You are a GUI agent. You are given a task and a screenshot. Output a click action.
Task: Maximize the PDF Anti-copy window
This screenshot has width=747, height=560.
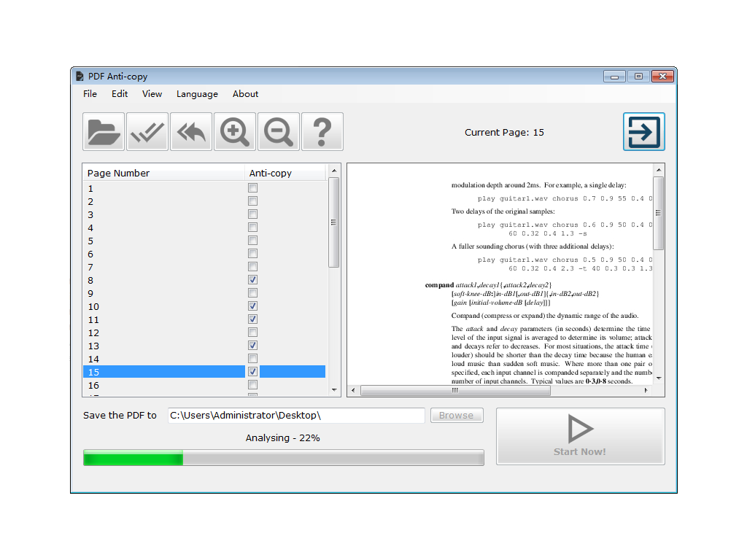coord(638,76)
